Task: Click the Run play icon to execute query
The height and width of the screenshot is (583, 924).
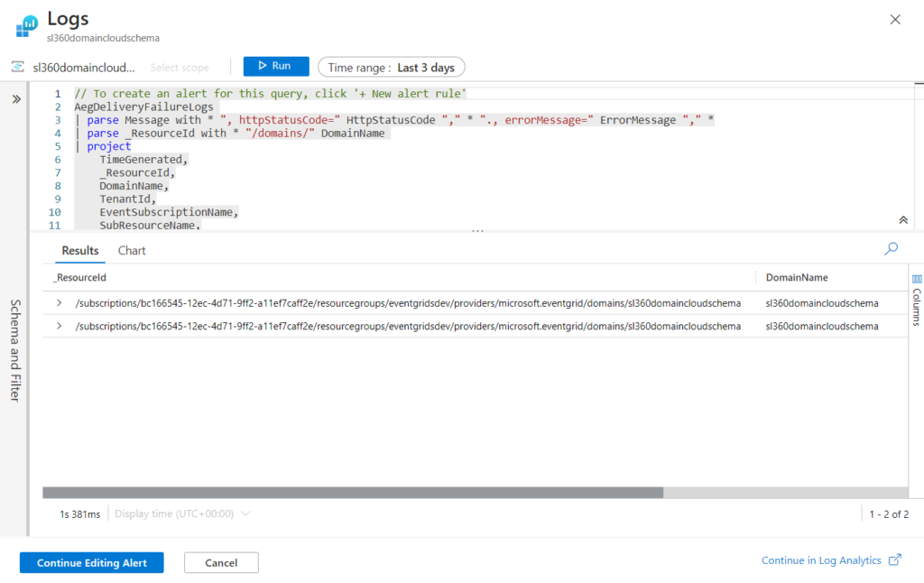Action: click(x=262, y=65)
